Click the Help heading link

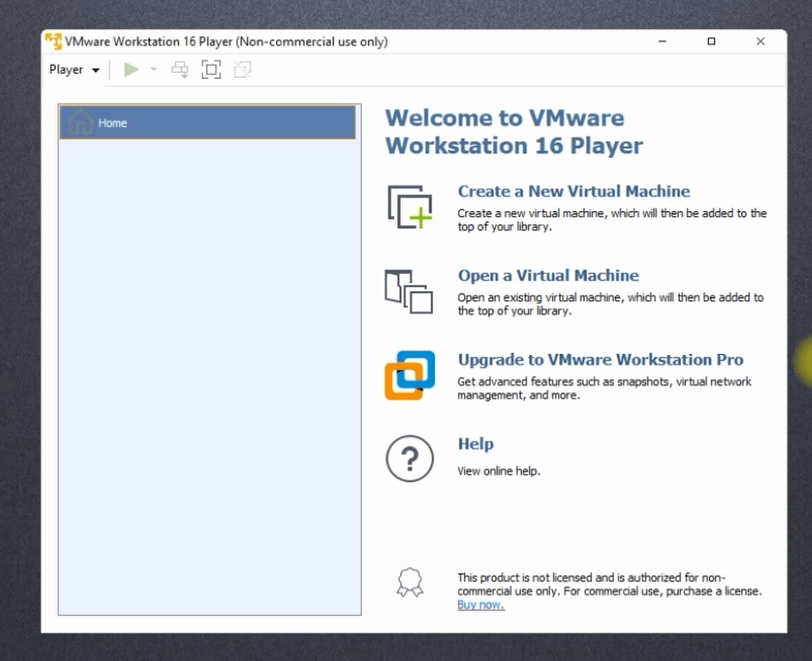pos(476,444)
